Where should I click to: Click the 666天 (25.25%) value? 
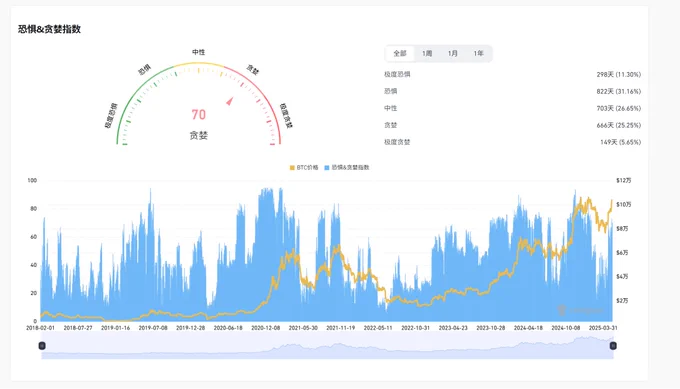tap(618, 125)
